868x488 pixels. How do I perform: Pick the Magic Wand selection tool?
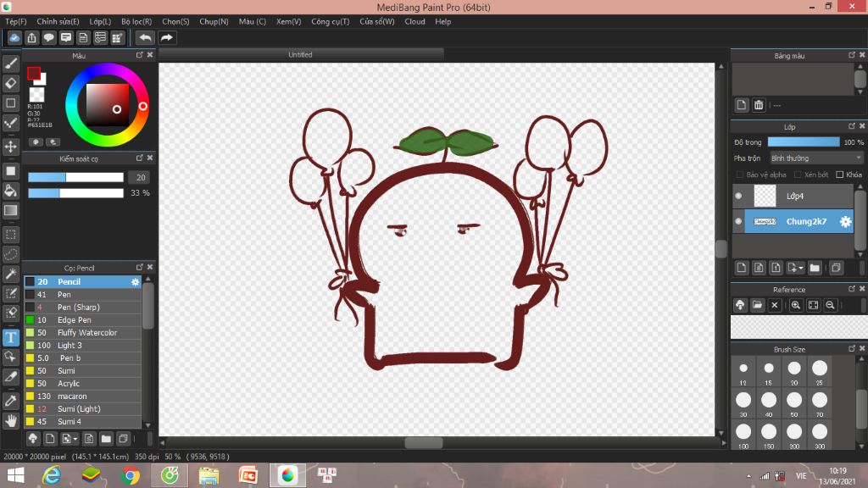coord(11,274)
